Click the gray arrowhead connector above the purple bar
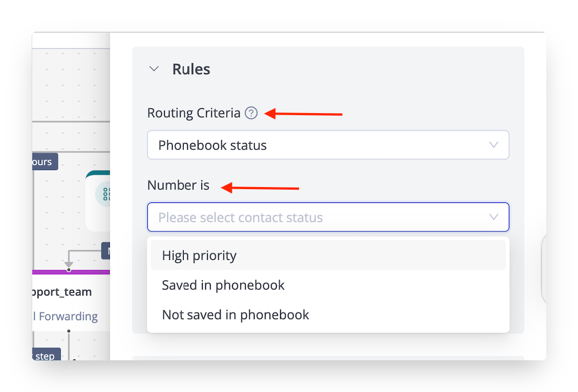This screenshot has width=578, height=392. pos(68,264)
